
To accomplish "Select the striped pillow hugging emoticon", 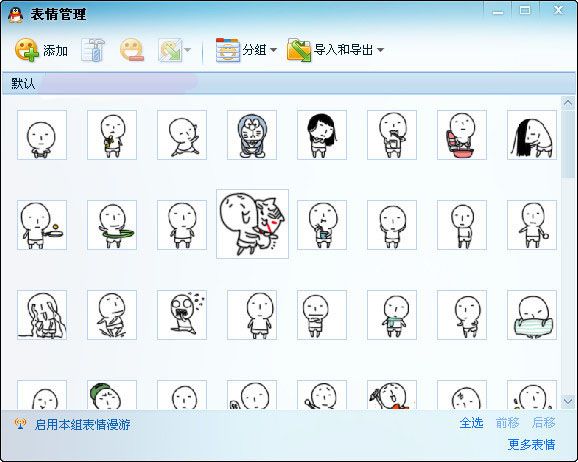I will [532, 315].
